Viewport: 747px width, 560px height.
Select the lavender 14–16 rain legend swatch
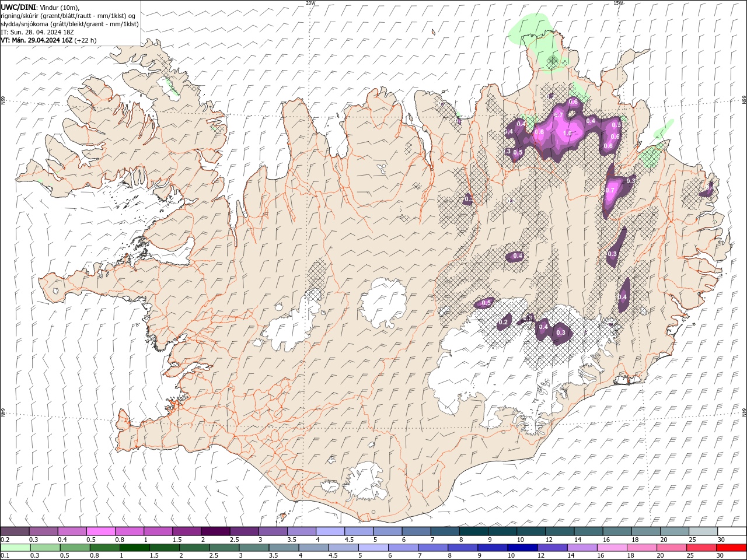[x=582, y=547]
